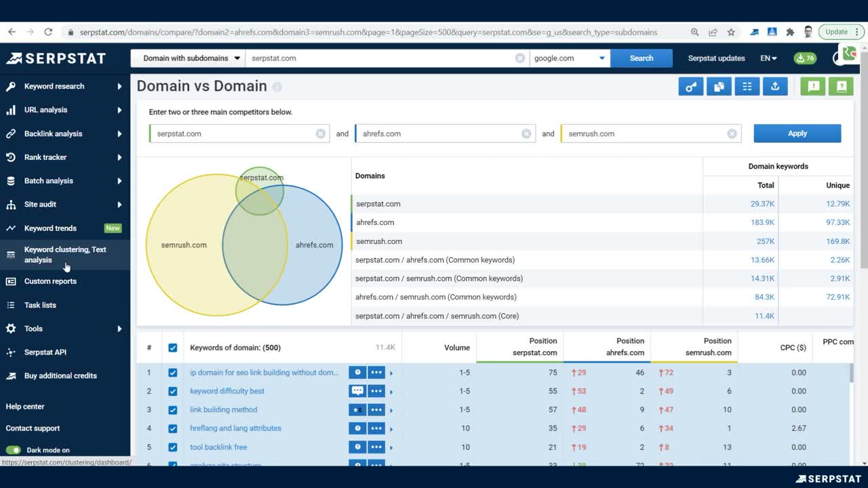Click the browser address bar URL

tap(369, 32)
